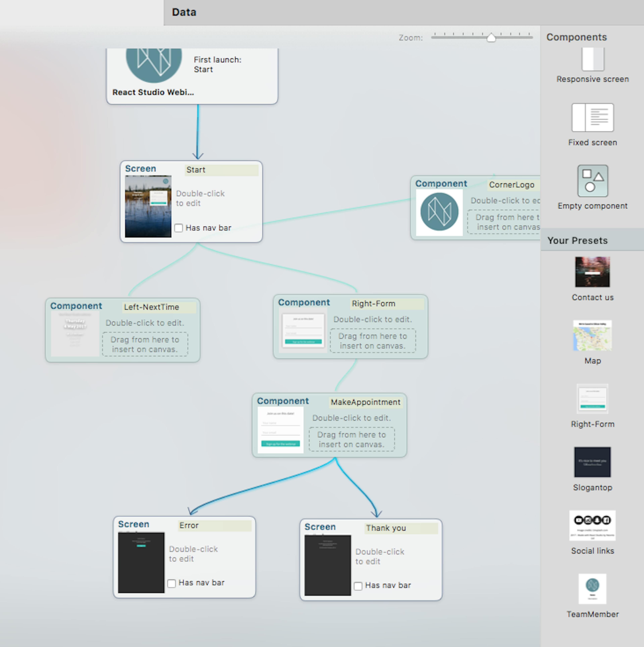Select the Fixed screen icon
Image resolution: width=644 pixels, height=647 pixels.
point(593,118)
